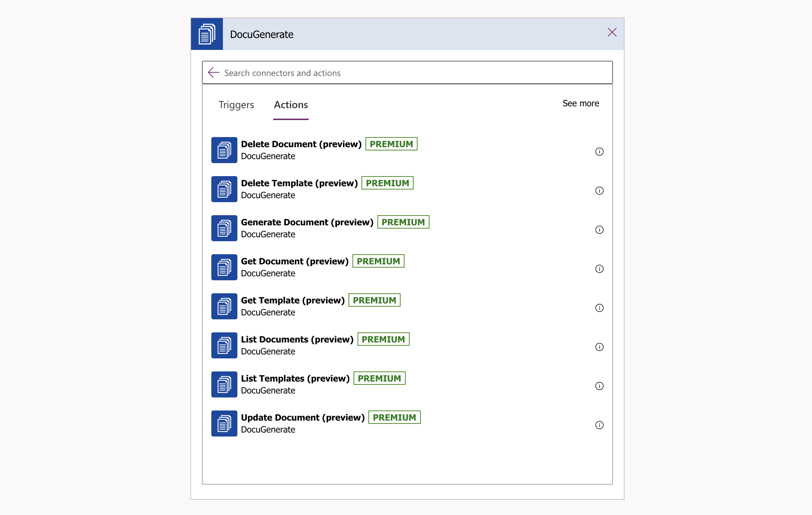Choose Update Document (preview) action title
The width and height of the screenshot is (812, 515).
pos(303,417)
